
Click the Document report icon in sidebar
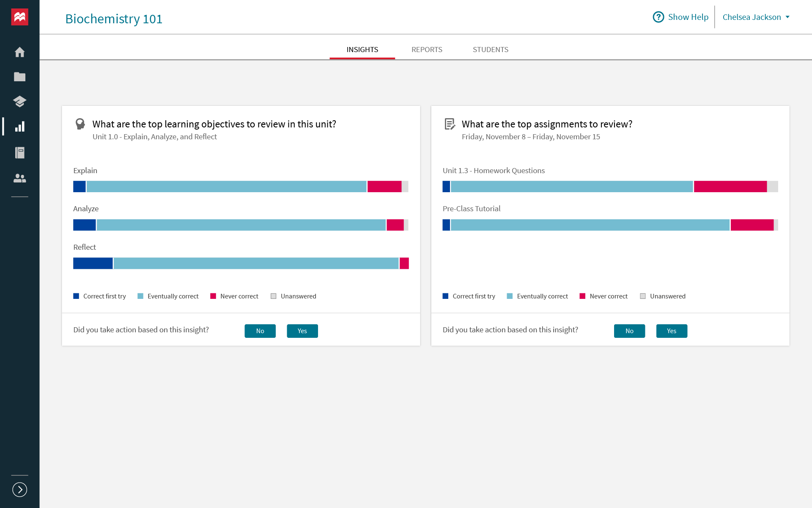point(20,153)
